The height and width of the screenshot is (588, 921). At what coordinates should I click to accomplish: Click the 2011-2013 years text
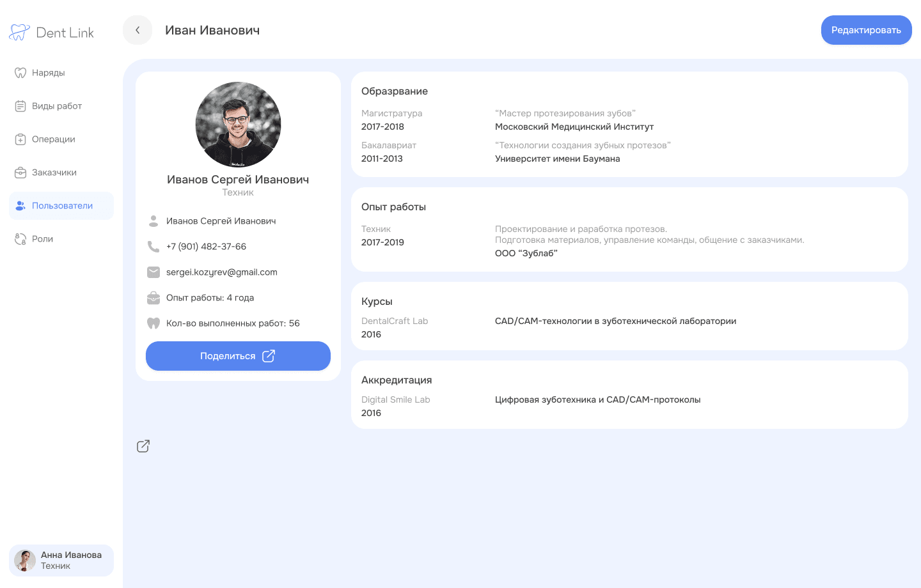click(382, 159)
